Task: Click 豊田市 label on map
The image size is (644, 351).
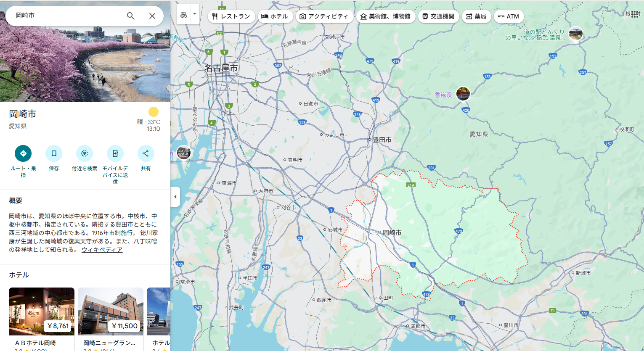Action: tap(382, 140)
